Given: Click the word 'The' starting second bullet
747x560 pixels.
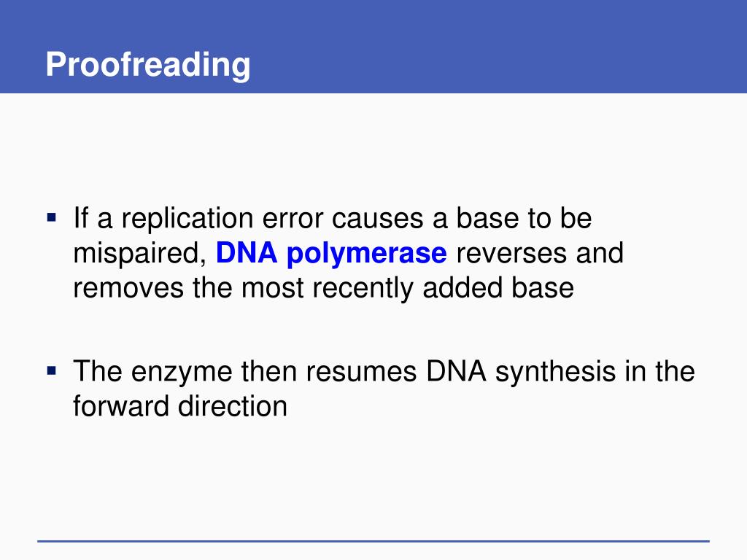Looking at the screenshot, I should point(98,371).
